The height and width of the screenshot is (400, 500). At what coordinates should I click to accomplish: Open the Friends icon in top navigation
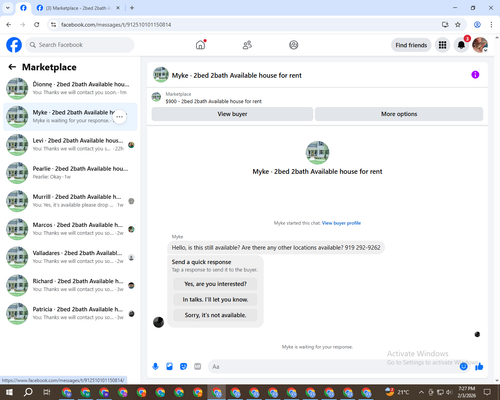[x=247, y=45]
